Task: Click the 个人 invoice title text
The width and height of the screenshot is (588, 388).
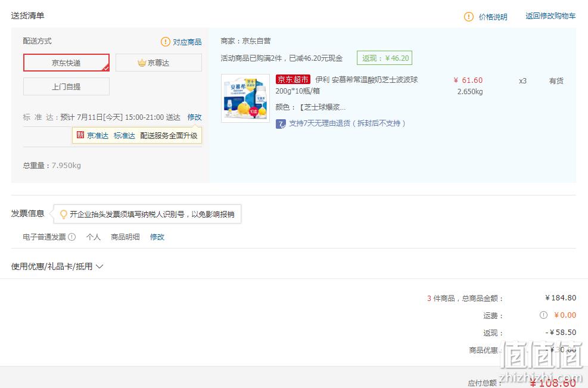Action: click(x=94, y=237)
